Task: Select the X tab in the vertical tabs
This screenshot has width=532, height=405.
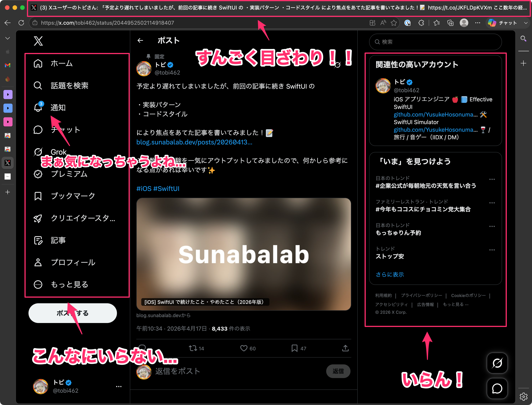Action: tap(8, 163)
